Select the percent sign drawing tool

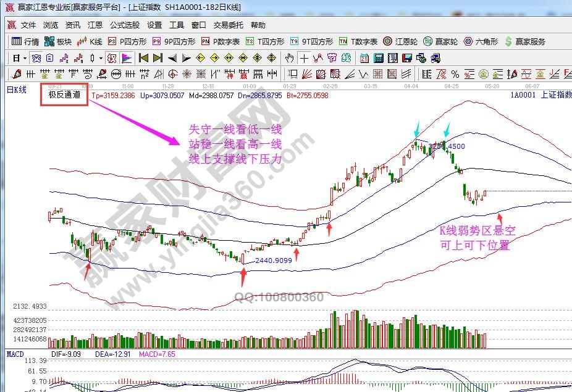455,74
